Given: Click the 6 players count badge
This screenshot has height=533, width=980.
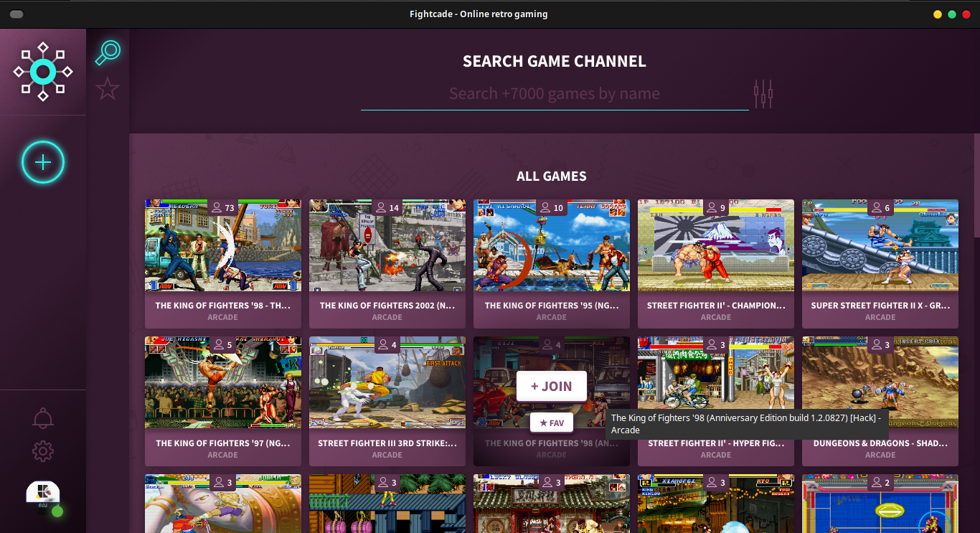Looking at the screenshot, I should pos(880,208).
